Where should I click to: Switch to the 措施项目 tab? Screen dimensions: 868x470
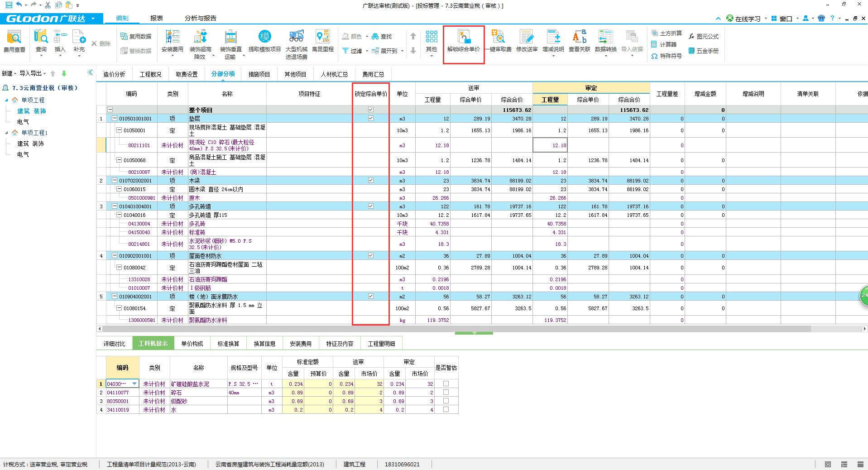pos(259,74)
